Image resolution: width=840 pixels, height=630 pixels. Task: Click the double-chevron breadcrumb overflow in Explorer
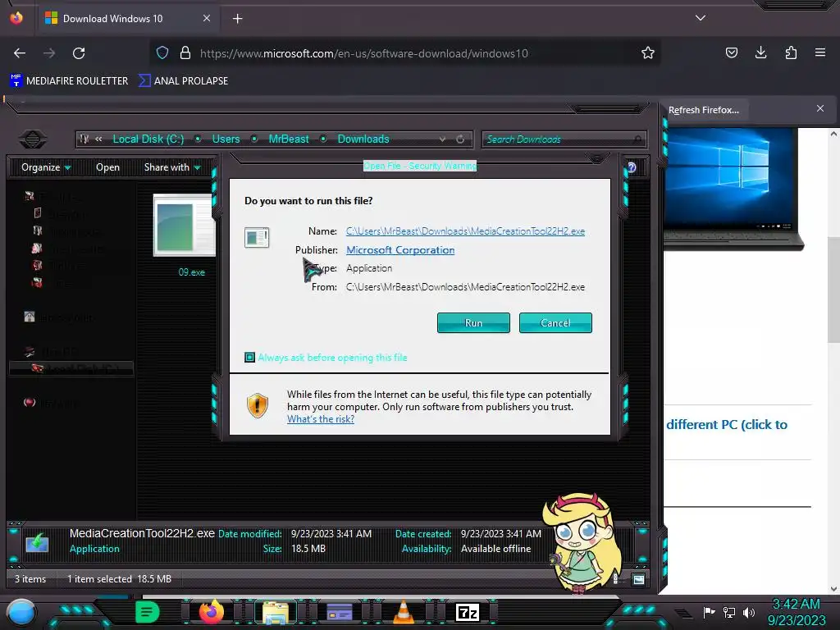click(x=98, y=139)
